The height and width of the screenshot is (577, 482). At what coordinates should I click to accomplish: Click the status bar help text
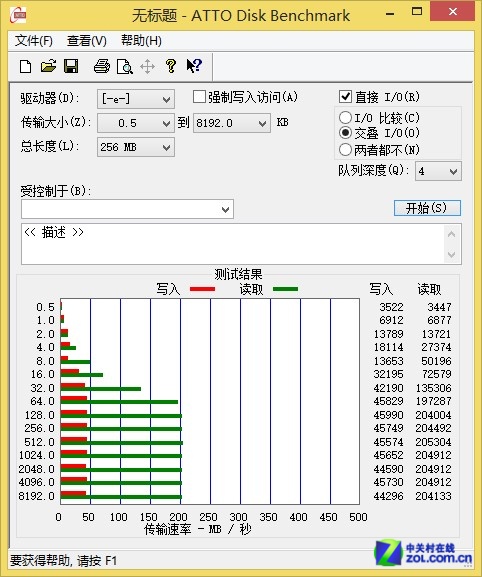(63, 561)
